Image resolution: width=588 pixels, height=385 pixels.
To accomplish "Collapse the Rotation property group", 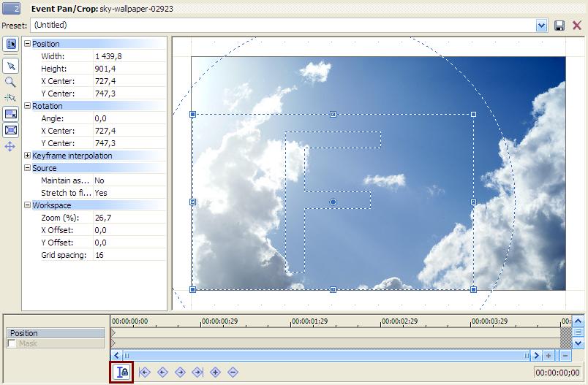I will coord(28,106).
